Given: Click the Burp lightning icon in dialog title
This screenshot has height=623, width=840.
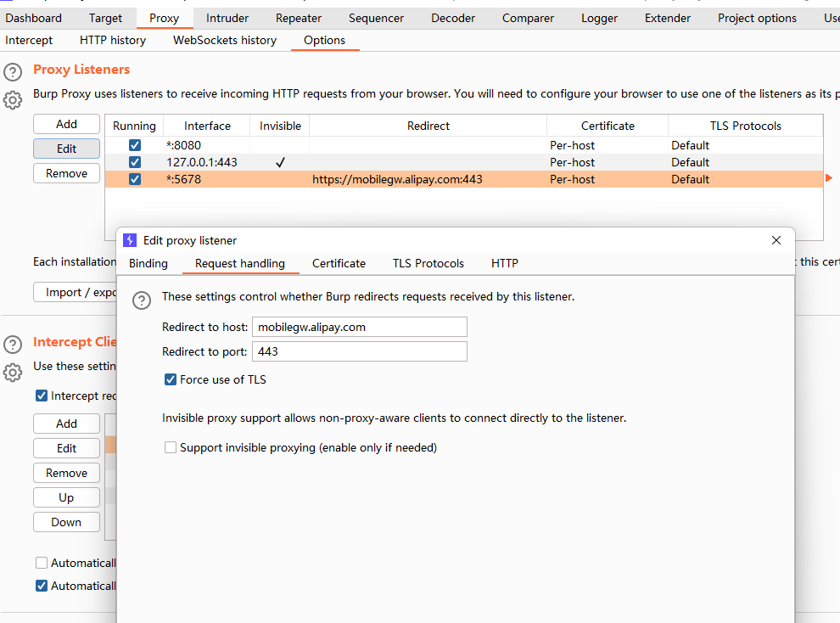Looking at the screenshot, I should (x=130, y=240).
